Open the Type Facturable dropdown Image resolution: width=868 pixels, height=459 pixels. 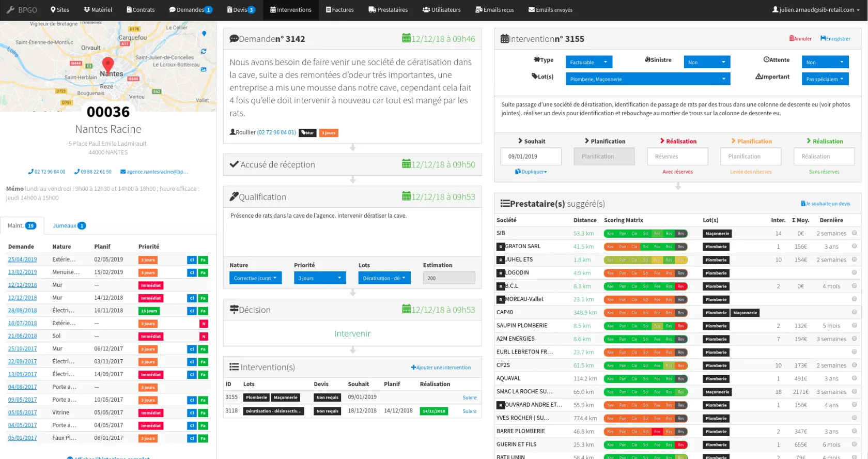pos(588,62)
